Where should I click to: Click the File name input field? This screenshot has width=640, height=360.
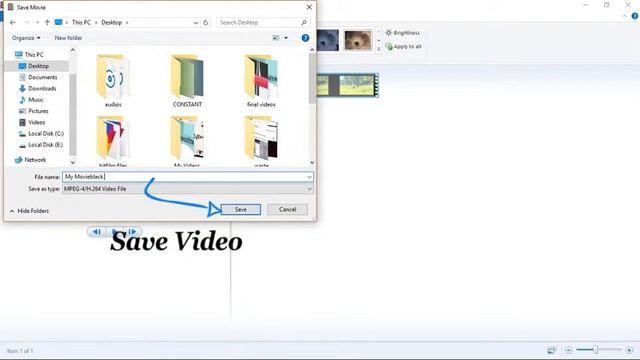tap(184, 177)
